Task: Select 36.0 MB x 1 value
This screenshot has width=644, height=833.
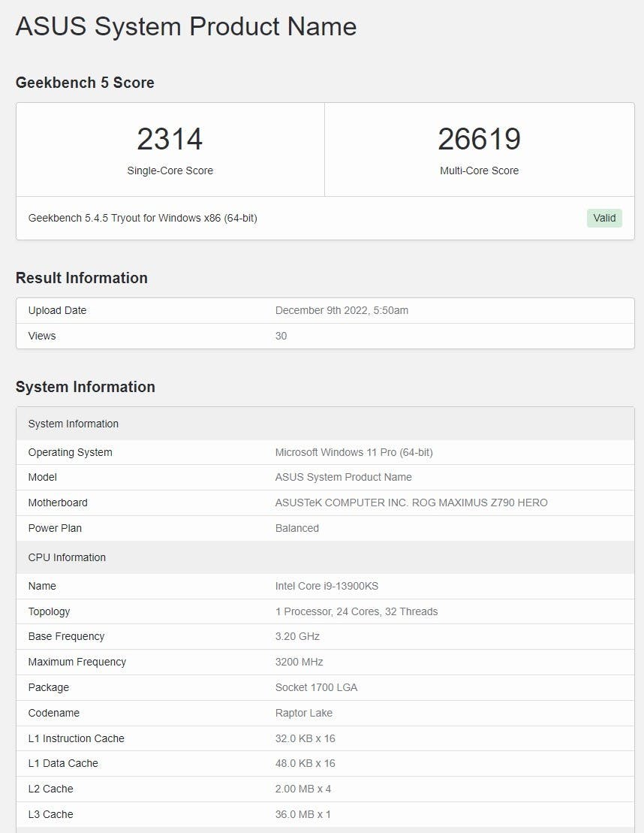Action: [x=303, y=814]
